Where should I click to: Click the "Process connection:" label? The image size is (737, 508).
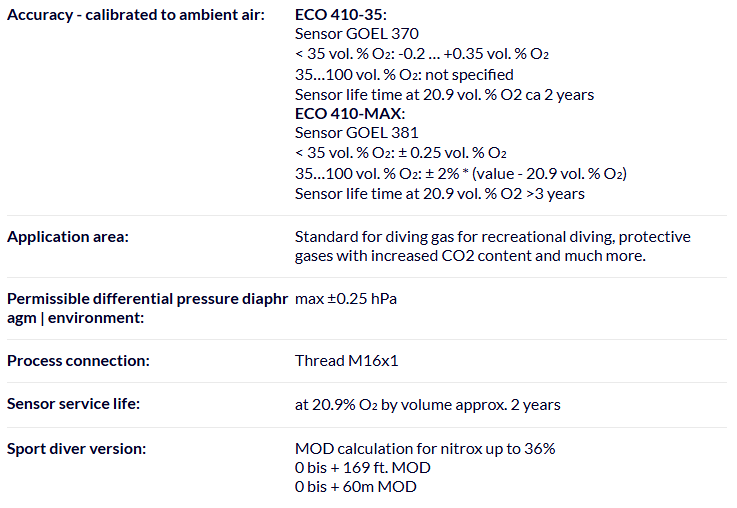pyautogui.click(x=78, y=360)
